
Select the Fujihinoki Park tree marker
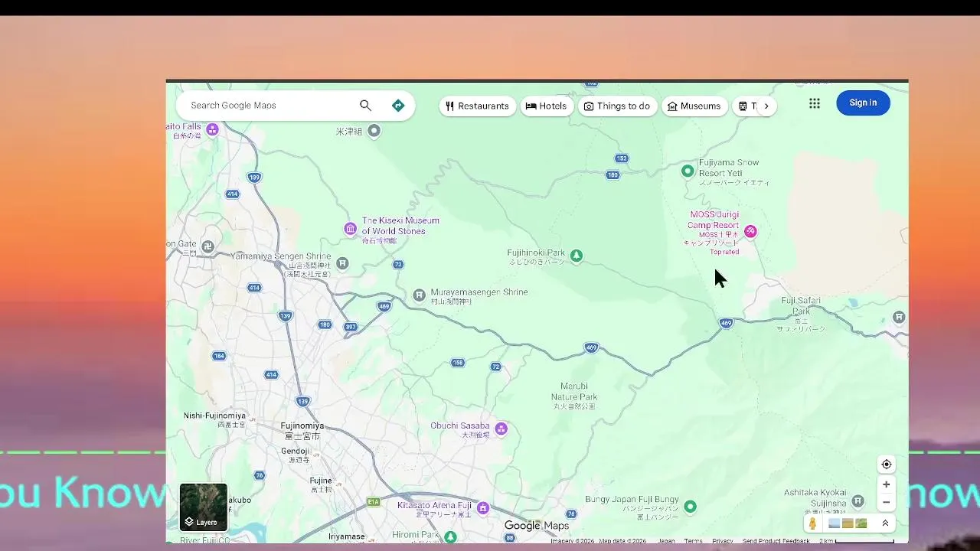[577, 256]
